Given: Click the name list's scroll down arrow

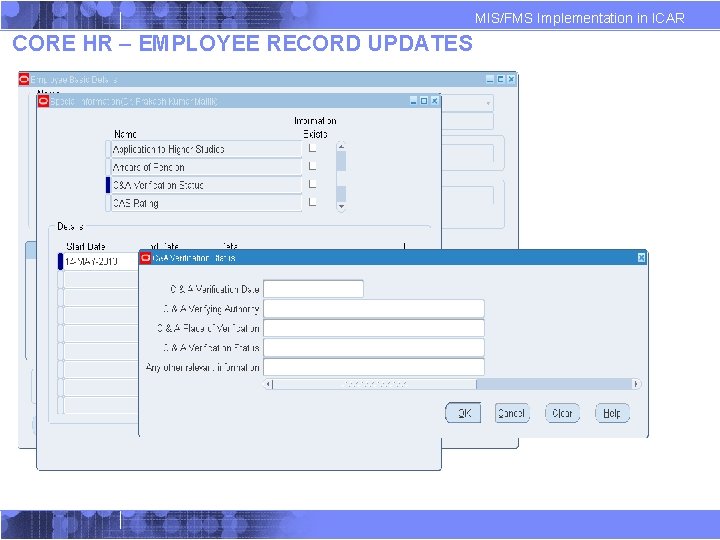Looking at the screenshot, I should pos(341,206).
